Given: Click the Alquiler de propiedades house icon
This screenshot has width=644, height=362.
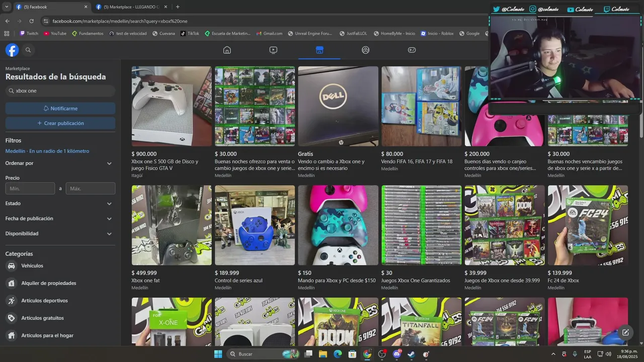Looking at the screenshot, I should click(x=11, y=283).
